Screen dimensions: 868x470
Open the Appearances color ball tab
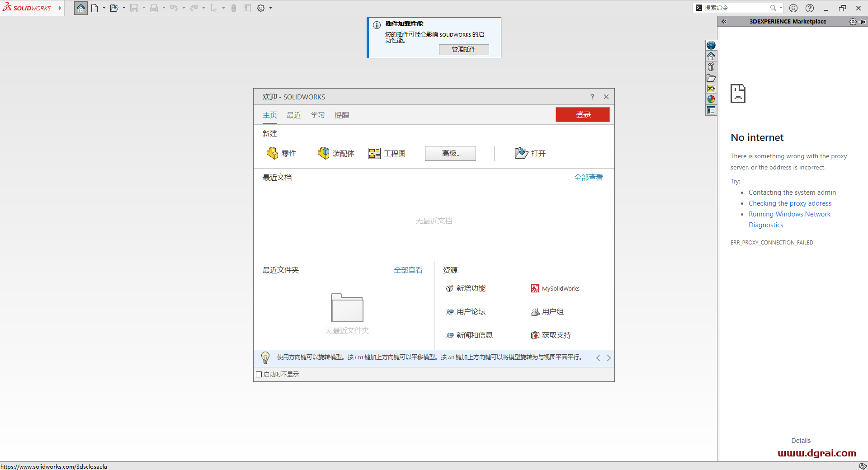pos(711,99)
